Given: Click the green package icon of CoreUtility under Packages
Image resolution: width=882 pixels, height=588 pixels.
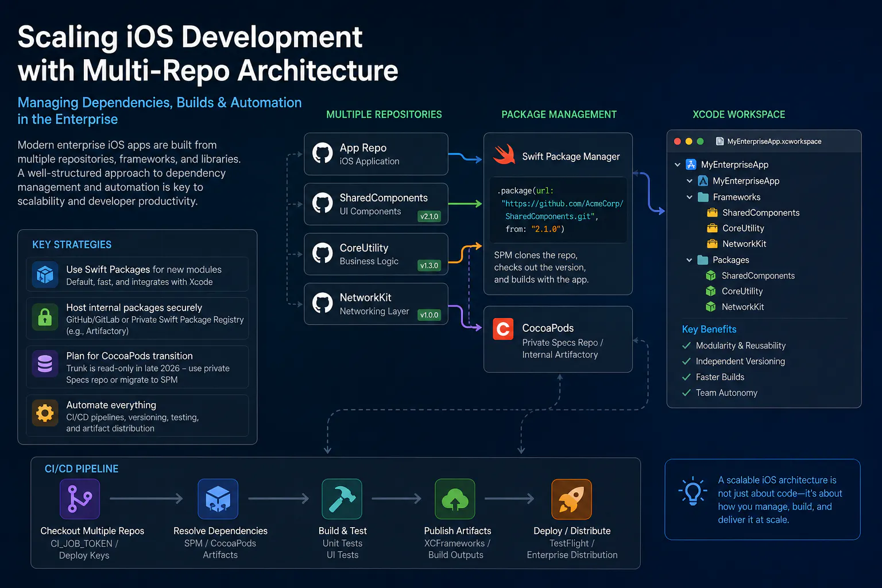Looking at the screenshot, I should (711, 291).
